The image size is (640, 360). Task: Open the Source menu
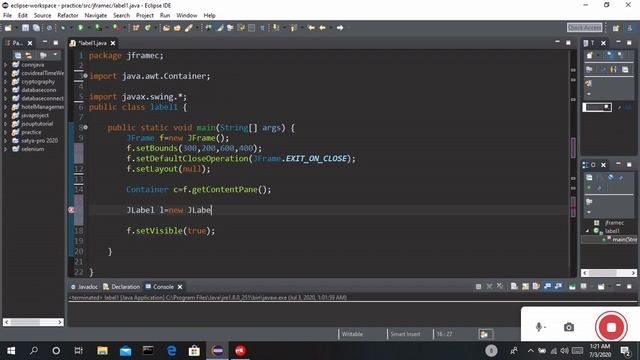point(42,16)
